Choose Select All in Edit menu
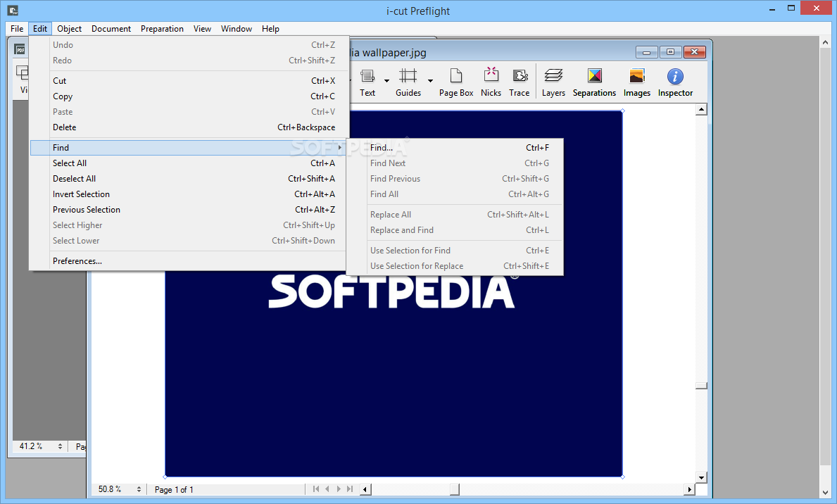 pyautogui.click(x=189, y=163)
